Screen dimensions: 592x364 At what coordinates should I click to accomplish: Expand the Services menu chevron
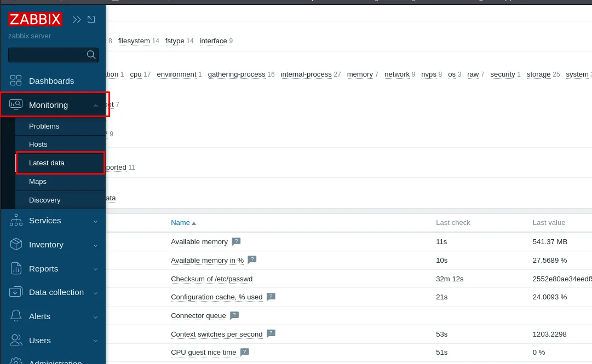95,222
